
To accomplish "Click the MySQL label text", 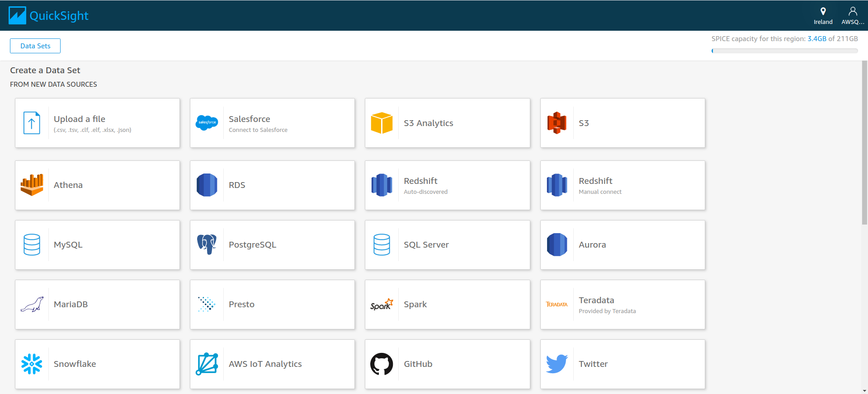I will 68,244.
